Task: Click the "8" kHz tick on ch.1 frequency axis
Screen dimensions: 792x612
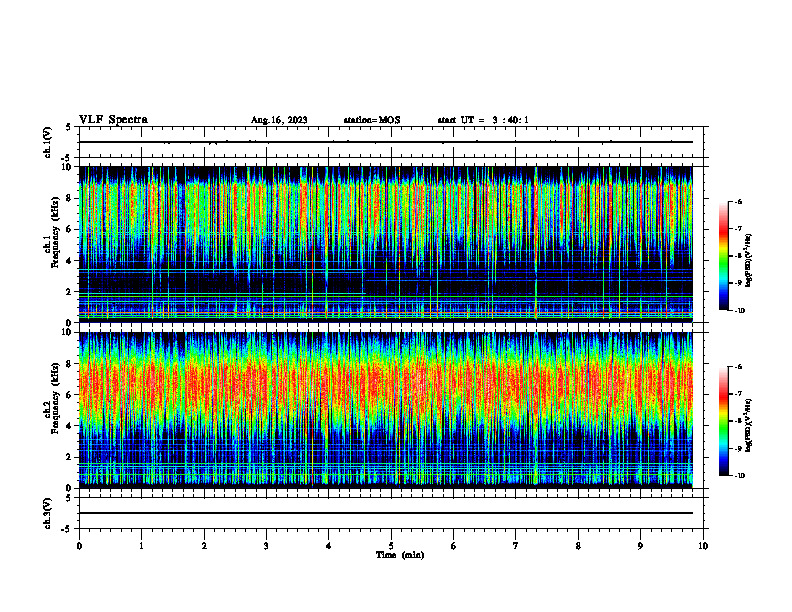Action: (x=70, y=198)
